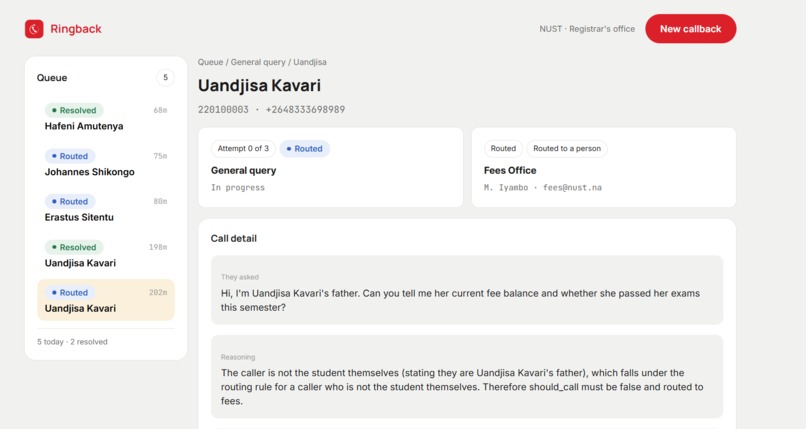Click the Queue breadcrumb link
Viewport: 806px width, 429px height.
pyautogui.click(x=210, y=62)
